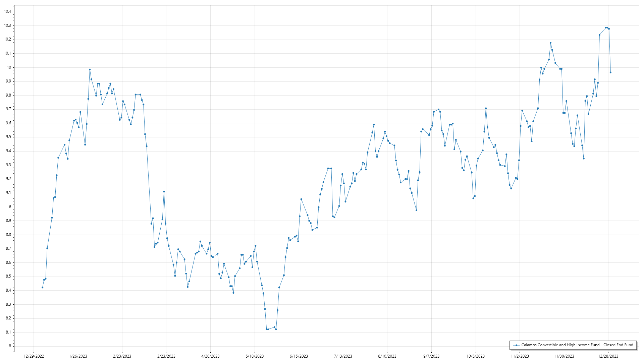
Task: Click the last data point of the series
Action: tap(610, 72)
